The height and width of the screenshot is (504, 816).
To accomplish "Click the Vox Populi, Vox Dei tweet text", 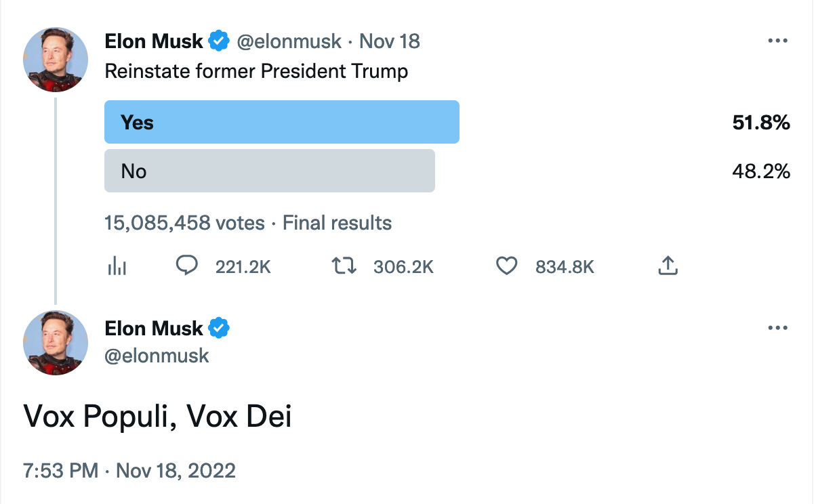I will coord(157,416).
